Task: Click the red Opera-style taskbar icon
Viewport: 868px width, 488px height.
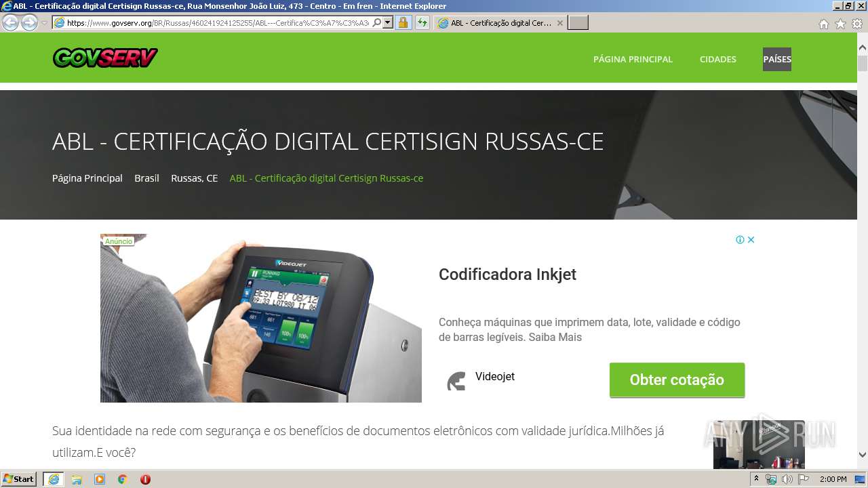Action: 145,479
